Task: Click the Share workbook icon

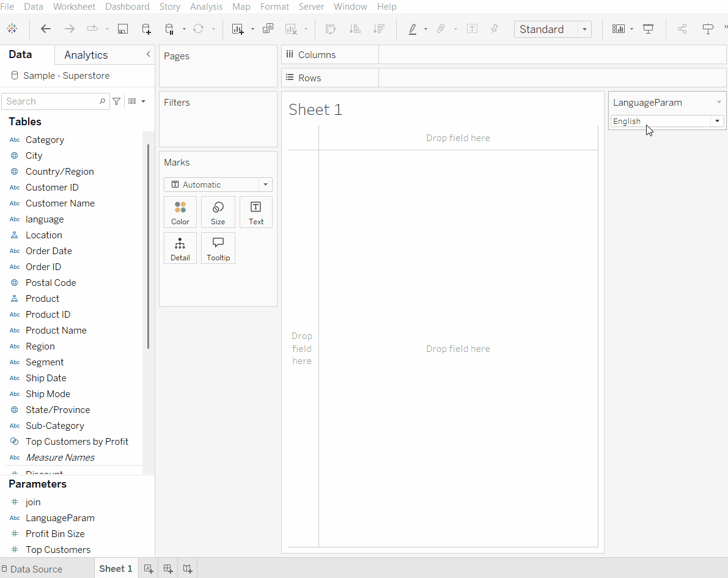Action: pos(682,29)
